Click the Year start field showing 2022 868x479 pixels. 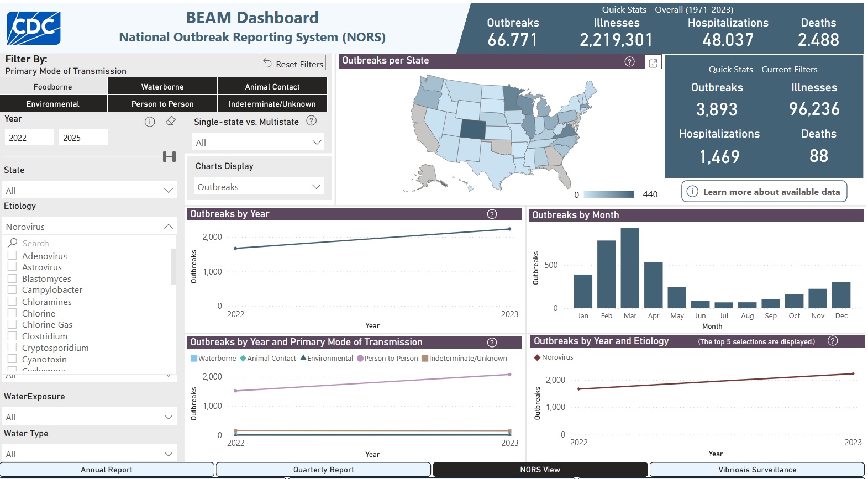coord(29,138)
